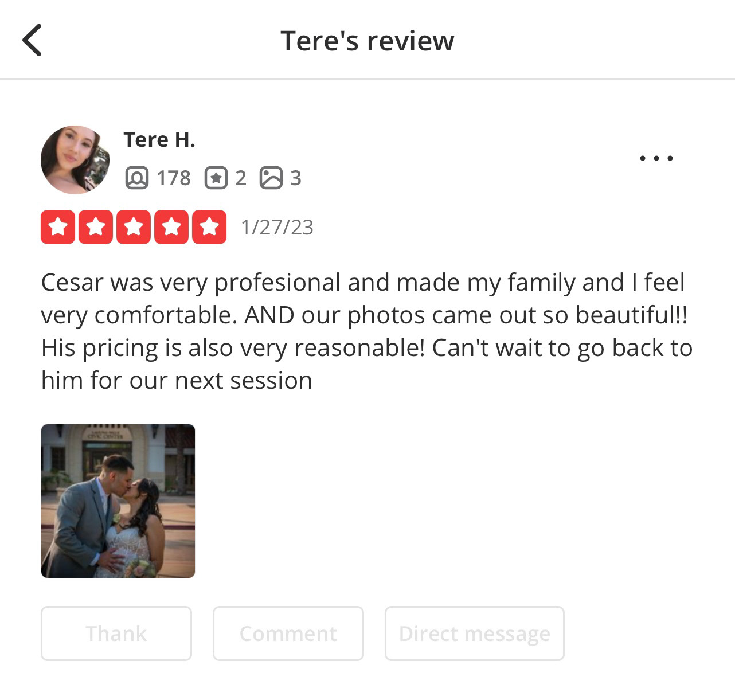Tap the third red rating star

click(134, 227)
